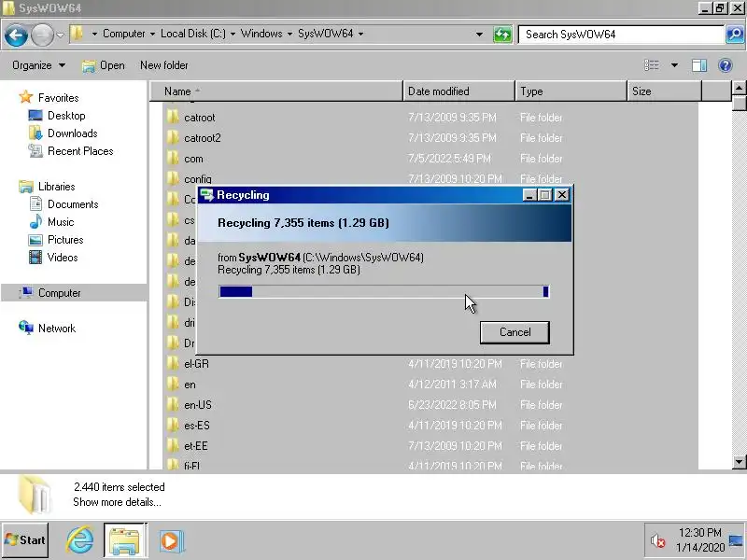Click Show more details link
This screenshot has height=560, width=747.
[117, 502]
